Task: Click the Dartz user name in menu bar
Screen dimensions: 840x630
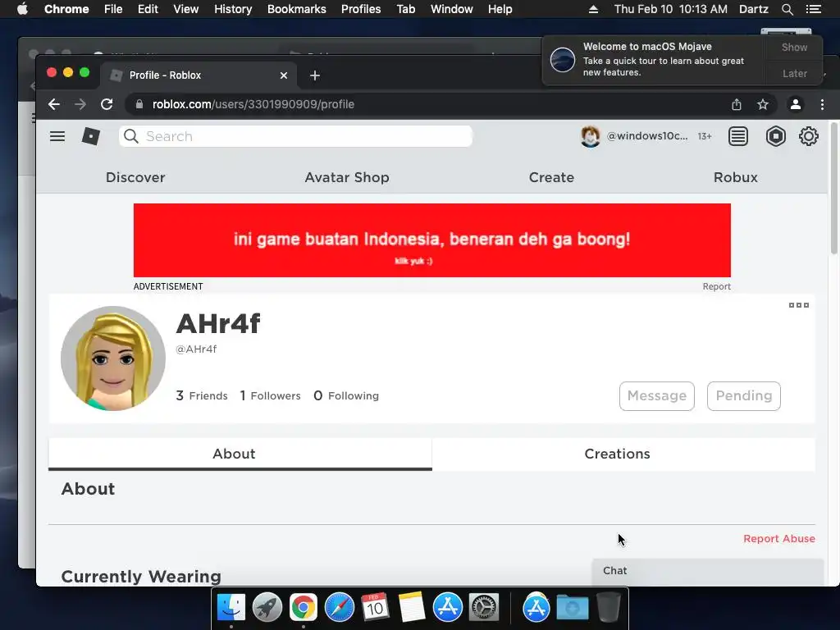Action: pyautogui.click(x=753, y=9)
